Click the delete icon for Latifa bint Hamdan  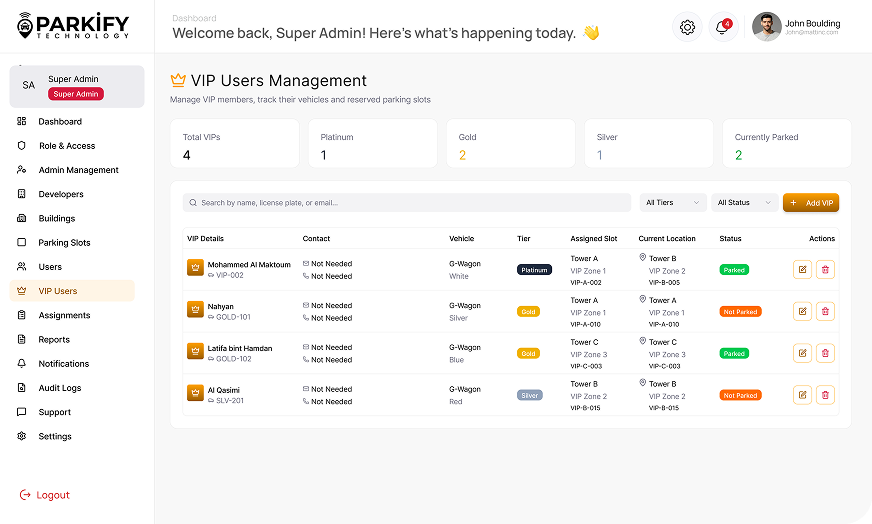coord(825,353)
